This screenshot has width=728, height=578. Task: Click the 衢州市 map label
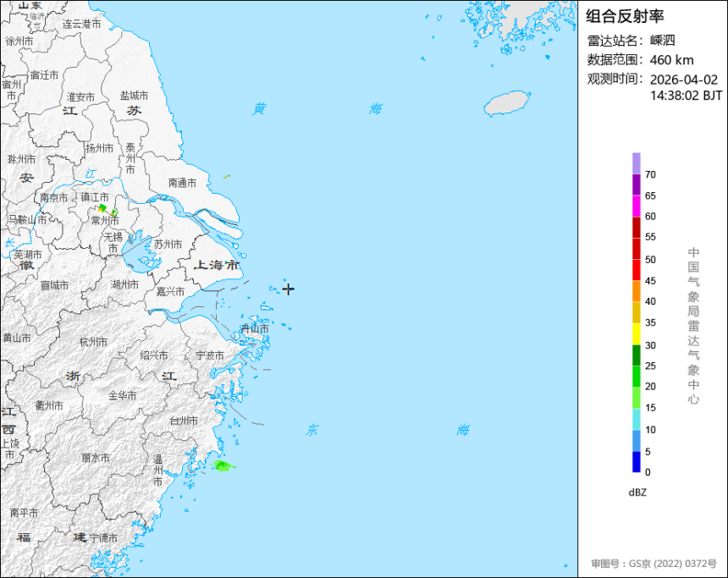(x=49, y=405)
